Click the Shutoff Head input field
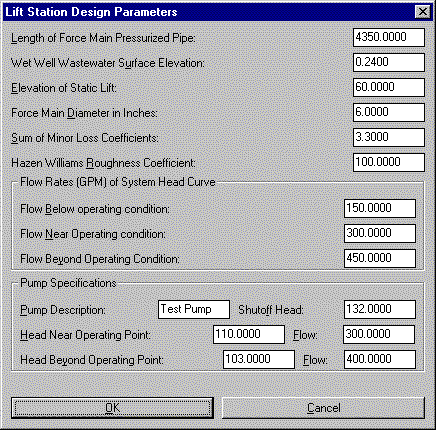436x430 pixels. (x=380, y=309)
